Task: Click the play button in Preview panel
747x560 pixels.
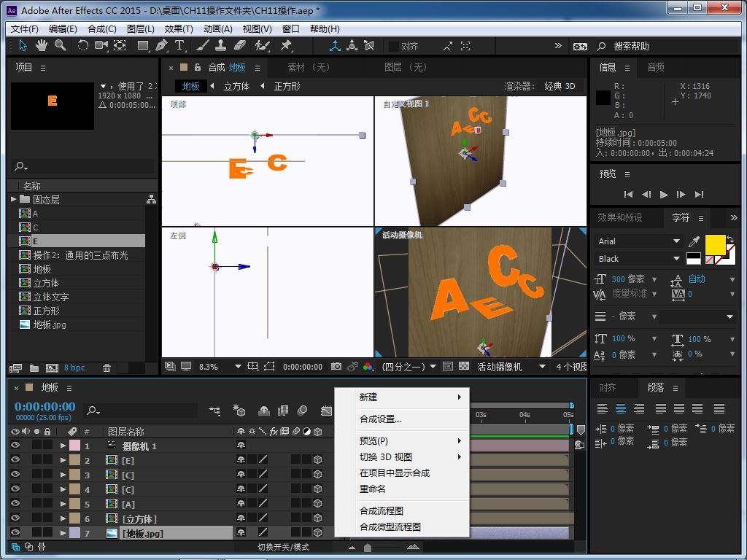Action: click(x=664, y=194)
